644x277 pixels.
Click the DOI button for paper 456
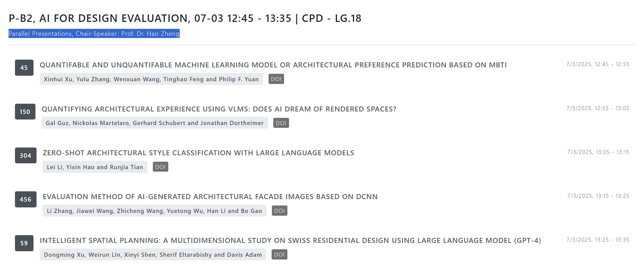tap(279, 211)
